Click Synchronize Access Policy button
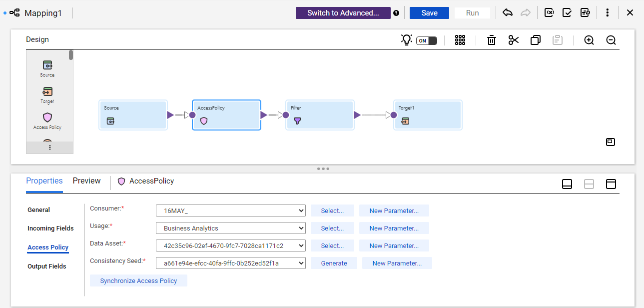Viewport: 644px width, 308px height. 138,281
